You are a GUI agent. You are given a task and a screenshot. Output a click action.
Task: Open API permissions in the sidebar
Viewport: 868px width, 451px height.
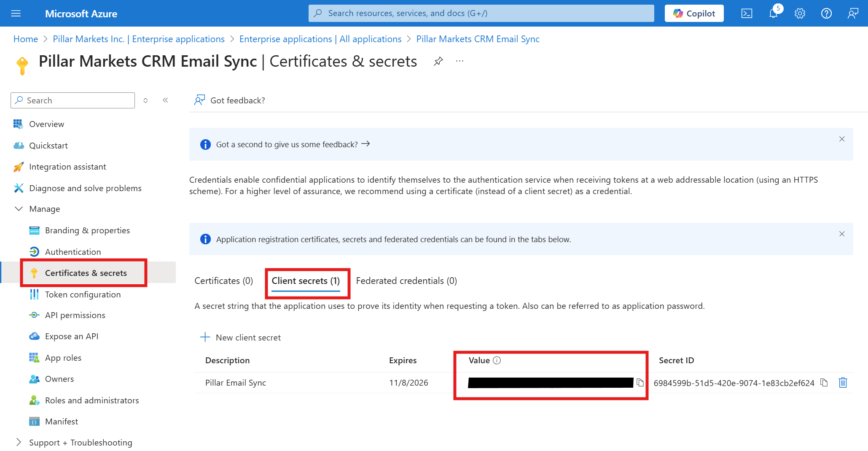click(75, 315)
